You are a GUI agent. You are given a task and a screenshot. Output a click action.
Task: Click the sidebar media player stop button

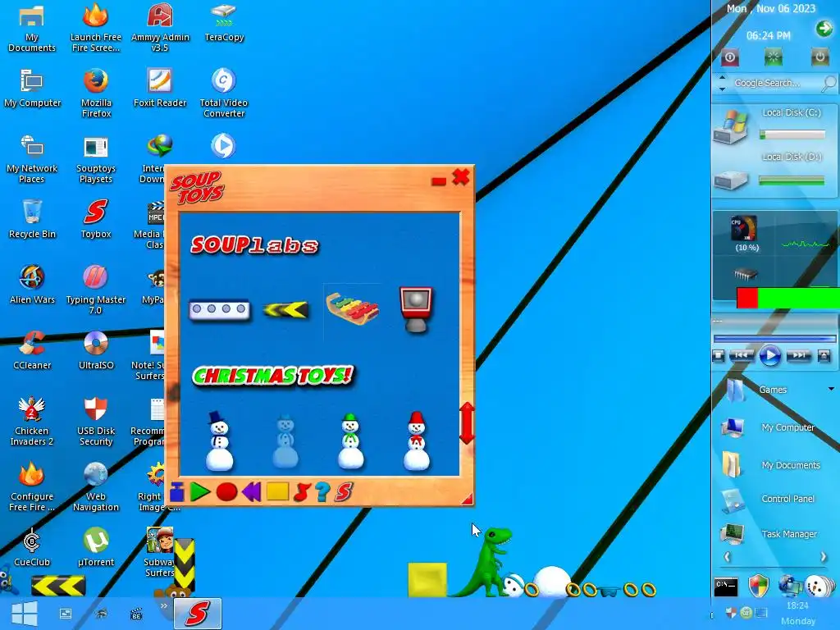coord(719,356)
